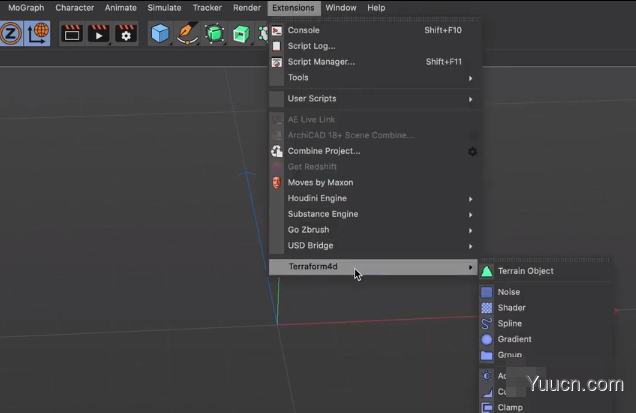Viewport: 636px width, 413px height.
Task: Add a Gradient operator
Action: pos(545,340)
